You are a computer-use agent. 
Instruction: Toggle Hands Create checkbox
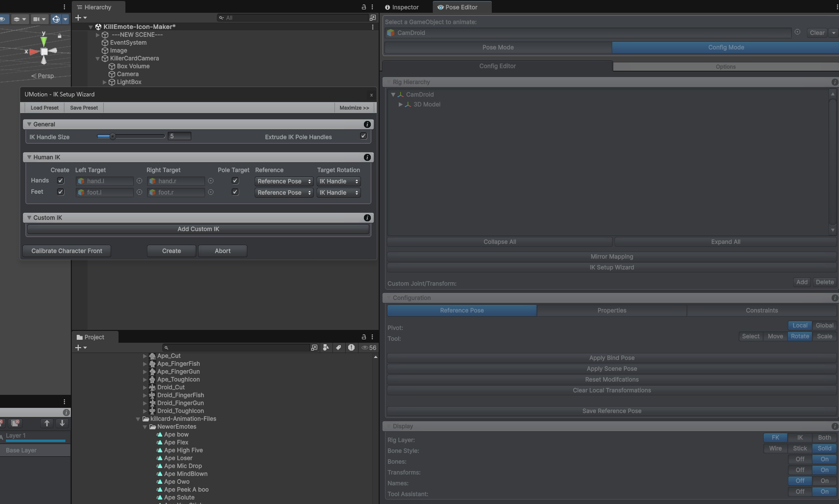[60, 180]
